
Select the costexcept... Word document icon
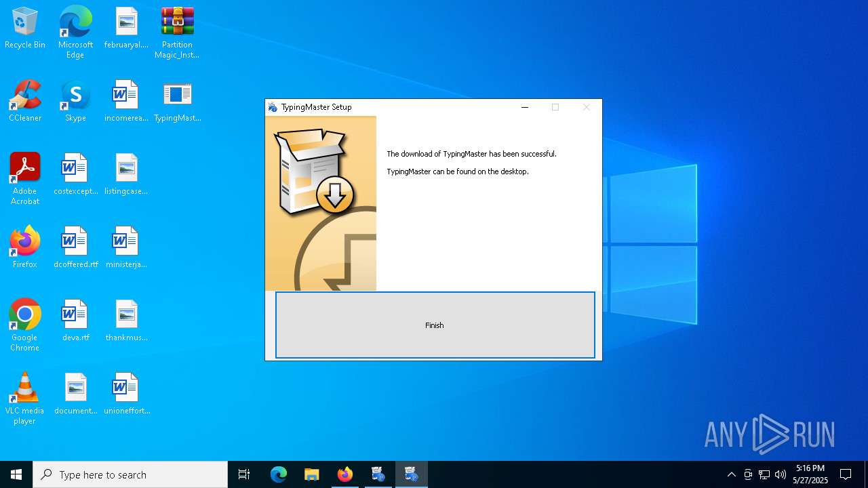(x=75, y=175)
